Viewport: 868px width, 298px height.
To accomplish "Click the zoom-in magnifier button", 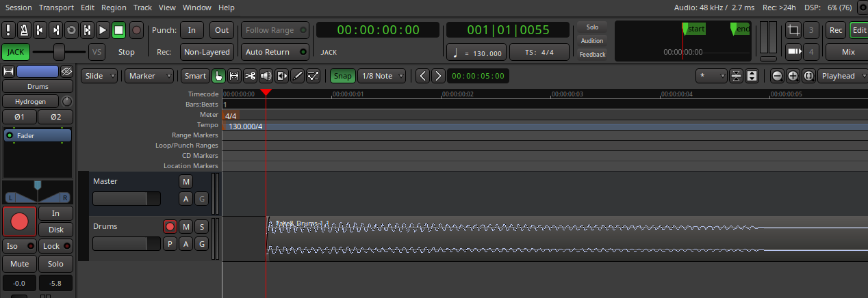I will (x=793, y=76).
